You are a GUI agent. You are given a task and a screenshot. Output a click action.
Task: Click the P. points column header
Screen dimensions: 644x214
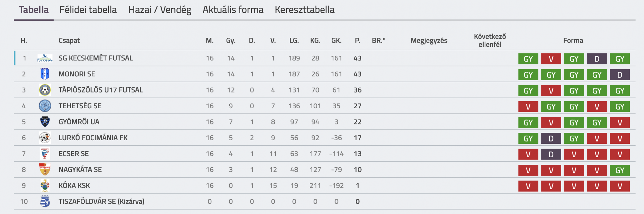pyautogui.click(x=357, y=41)
